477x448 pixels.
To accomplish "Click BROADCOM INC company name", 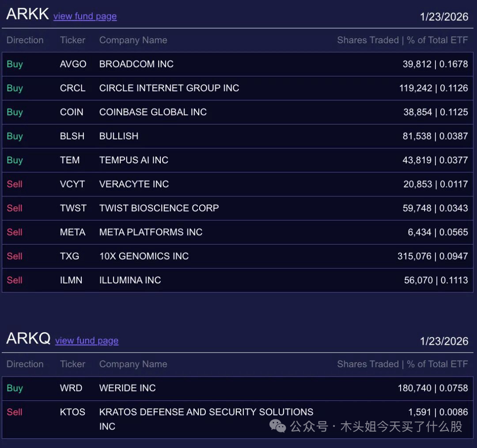I will click(136, 64).
